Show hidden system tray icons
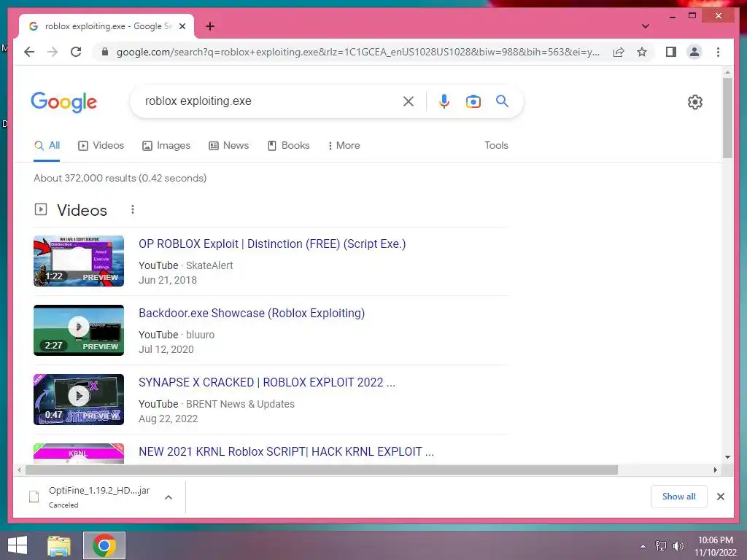Viewport: 747px width, 560px height. coord(643,546)
